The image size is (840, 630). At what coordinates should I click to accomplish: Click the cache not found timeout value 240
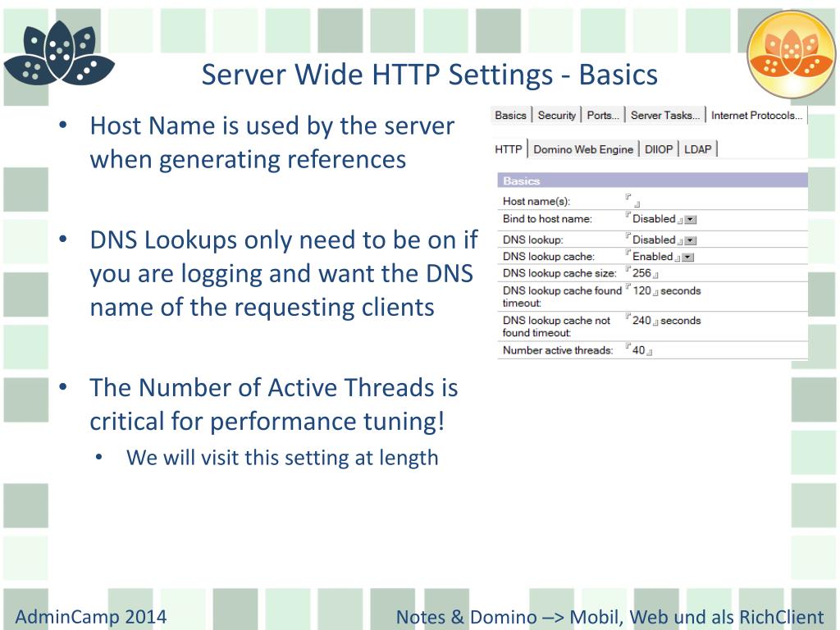coord(641,321)
